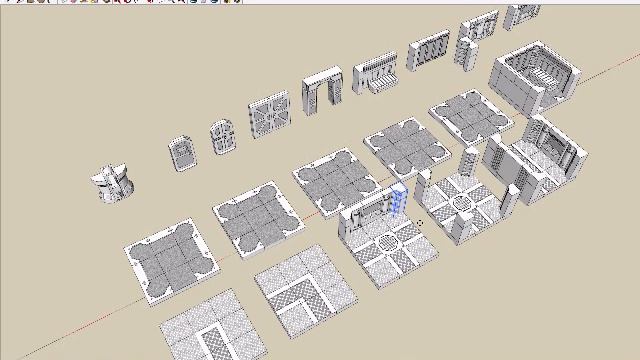
Task: Select the small arched door tile
Action: point(182,153)
